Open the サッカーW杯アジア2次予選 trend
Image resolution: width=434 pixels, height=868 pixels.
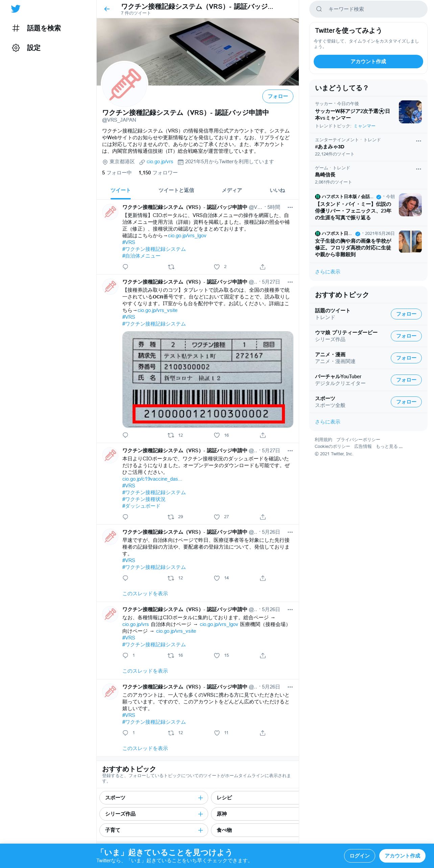pos(368,115)
